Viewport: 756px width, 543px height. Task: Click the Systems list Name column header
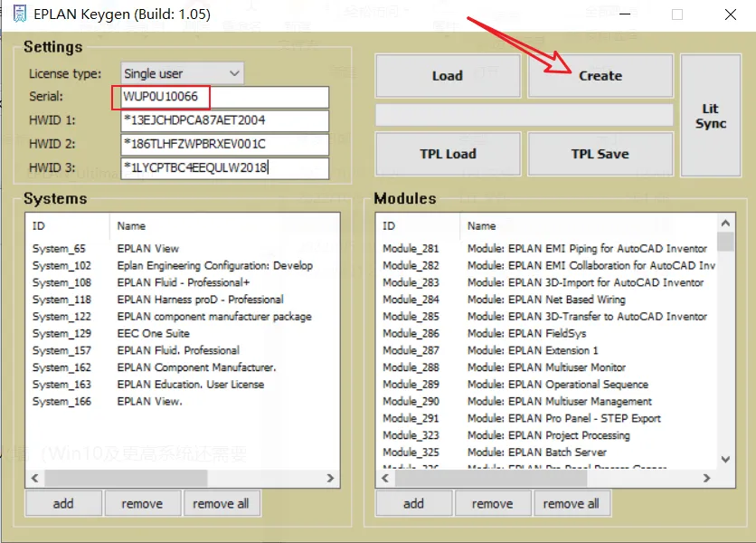point(224,226)
